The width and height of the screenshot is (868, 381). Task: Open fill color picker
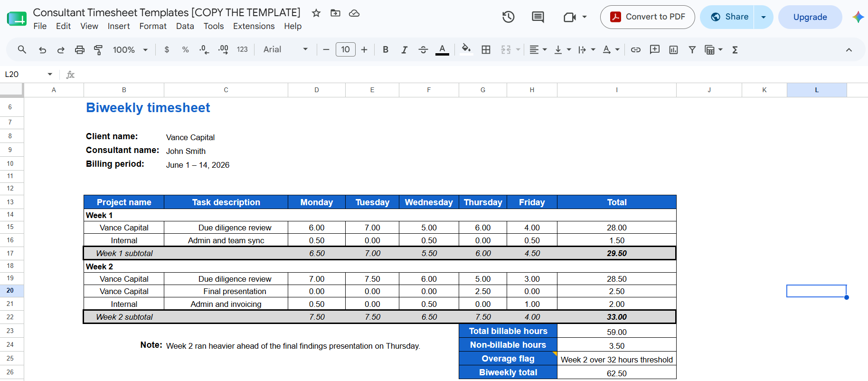click(x=466, y=49)
